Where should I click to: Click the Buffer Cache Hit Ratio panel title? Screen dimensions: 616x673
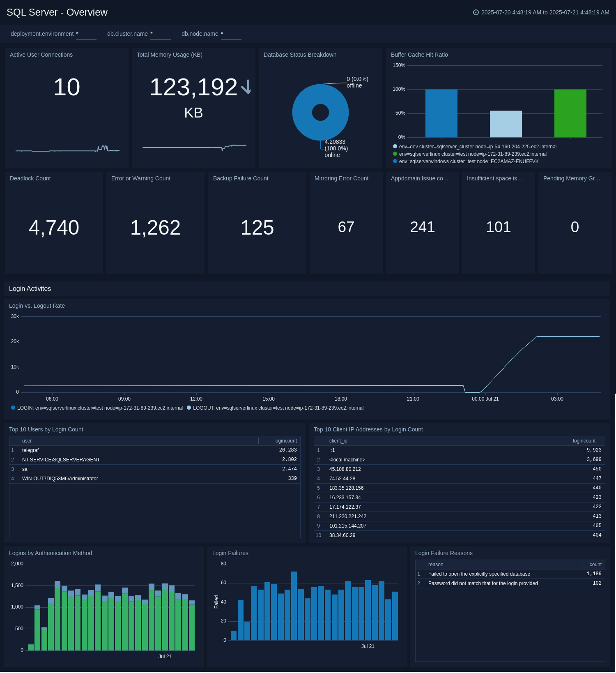click(419, 55)
